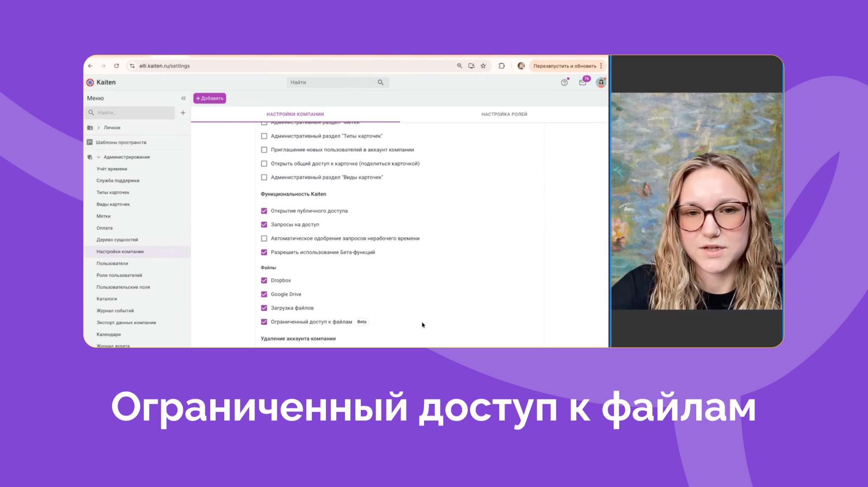Open Экспорт данных компании in sidebar
This screenshot has width=868, height=487.
point(126,323)
